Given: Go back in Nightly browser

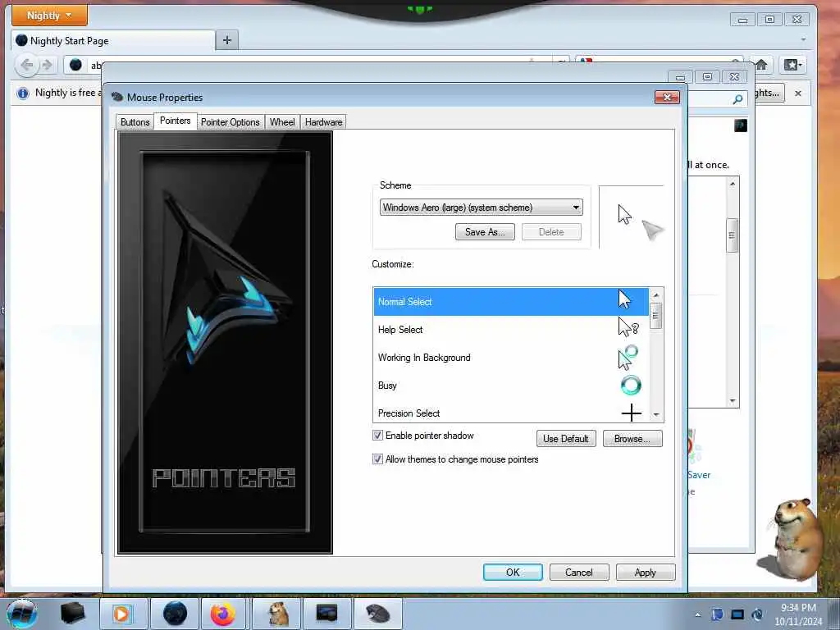Looking at the screenshot, I should (x=27, y=66).
